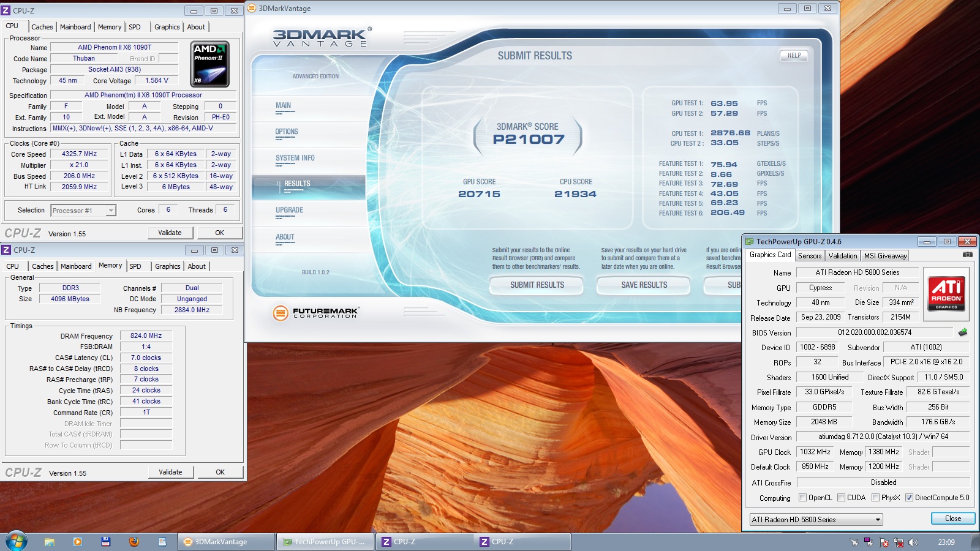Click the Help button in 3DMark Vantage
980x551 pixels.
pos(794,56)
